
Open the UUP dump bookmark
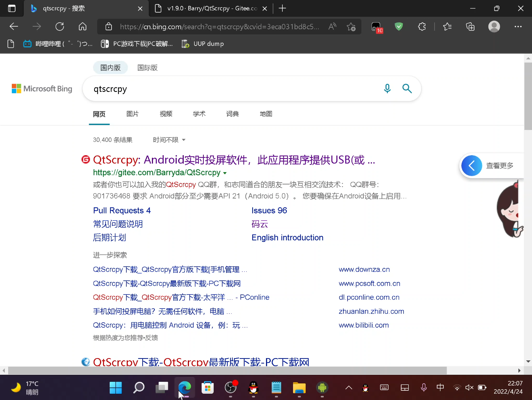tap(203, 44)
